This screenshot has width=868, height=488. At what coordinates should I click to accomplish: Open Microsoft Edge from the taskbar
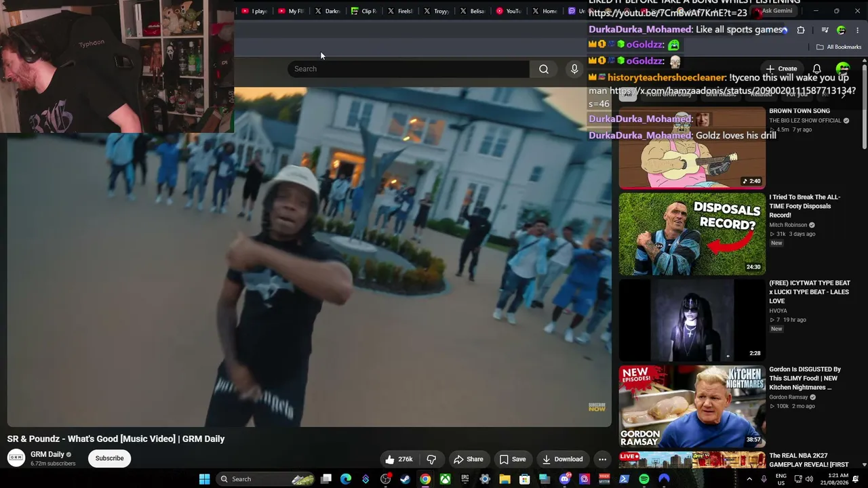coord(346,479)
